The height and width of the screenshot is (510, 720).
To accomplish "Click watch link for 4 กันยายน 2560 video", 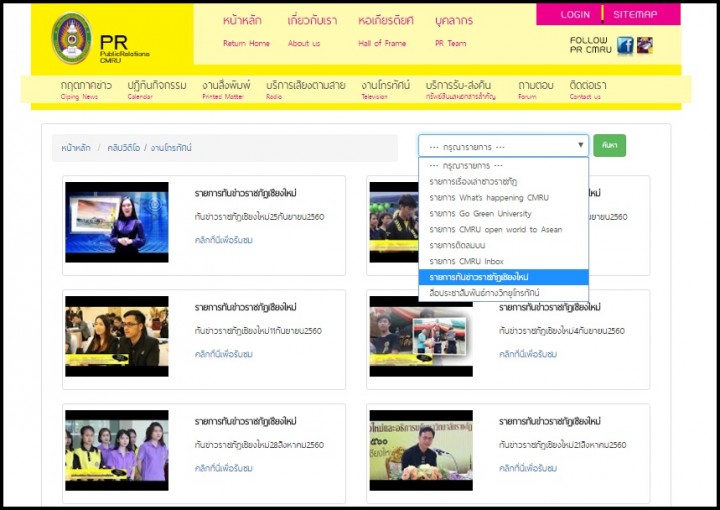I will [x=528, y=354].
